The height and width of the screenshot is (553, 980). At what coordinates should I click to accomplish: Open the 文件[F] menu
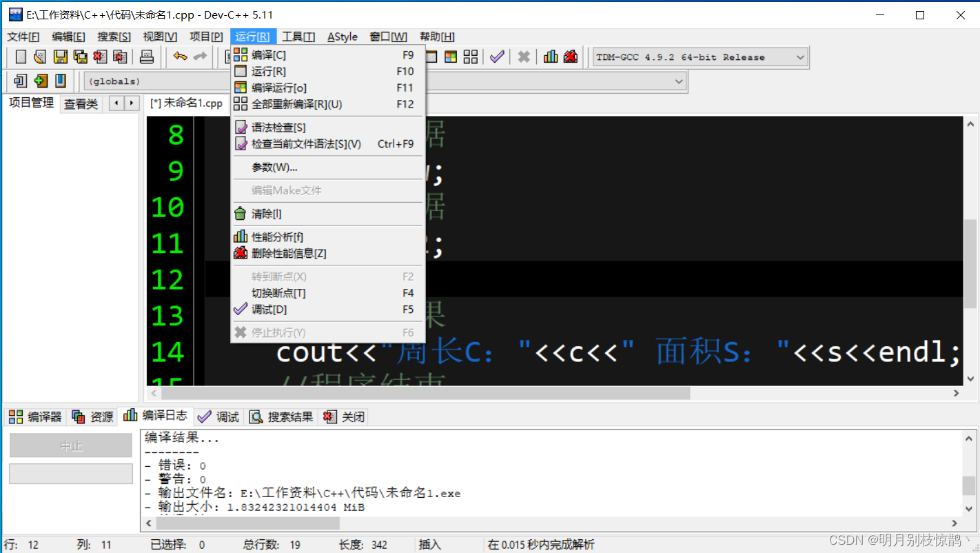23,37
